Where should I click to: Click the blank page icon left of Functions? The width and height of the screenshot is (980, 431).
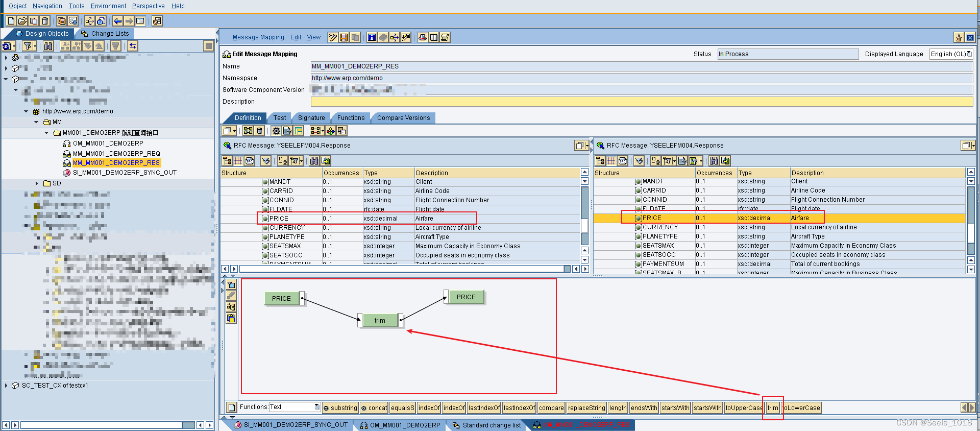click(232, 408)
